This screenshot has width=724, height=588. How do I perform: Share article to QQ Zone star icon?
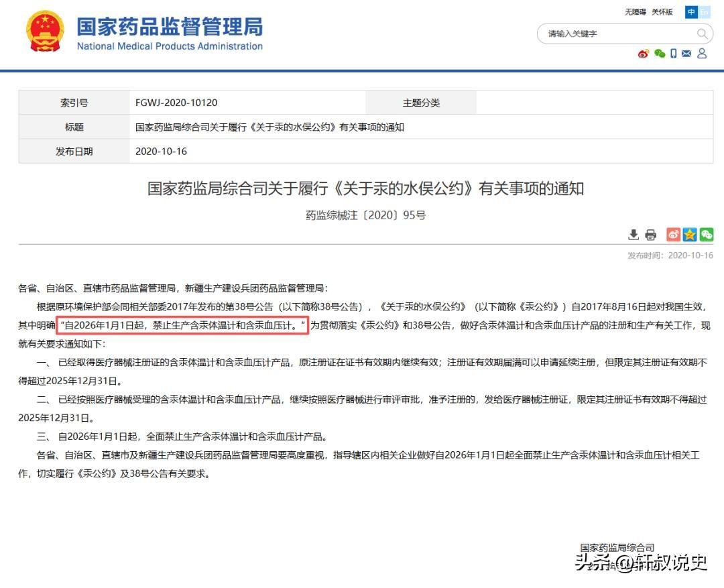pos(690,235)
